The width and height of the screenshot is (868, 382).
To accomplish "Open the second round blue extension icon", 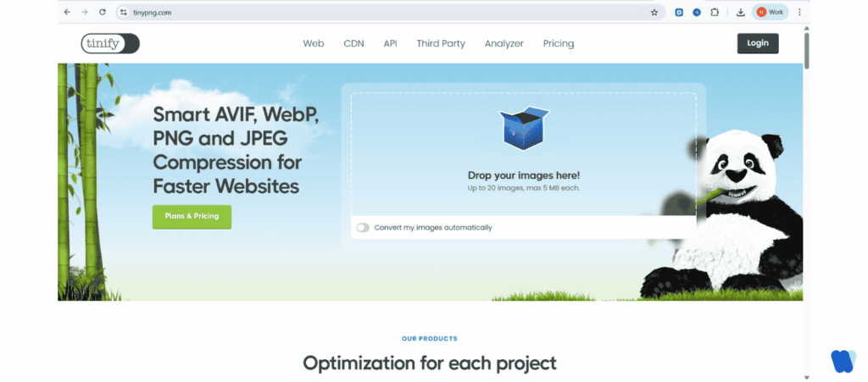I will (x=697, y=12).
